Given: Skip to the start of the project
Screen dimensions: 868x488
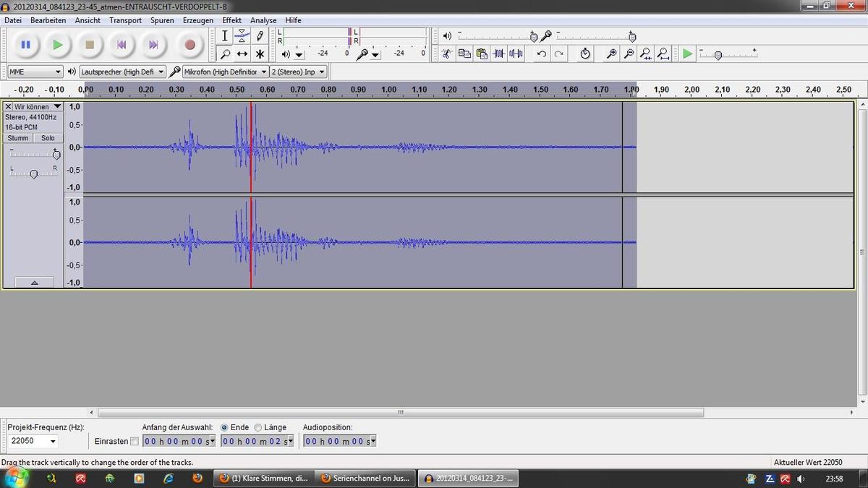Looking at the screenshot, I should click(x=122, y=45).
